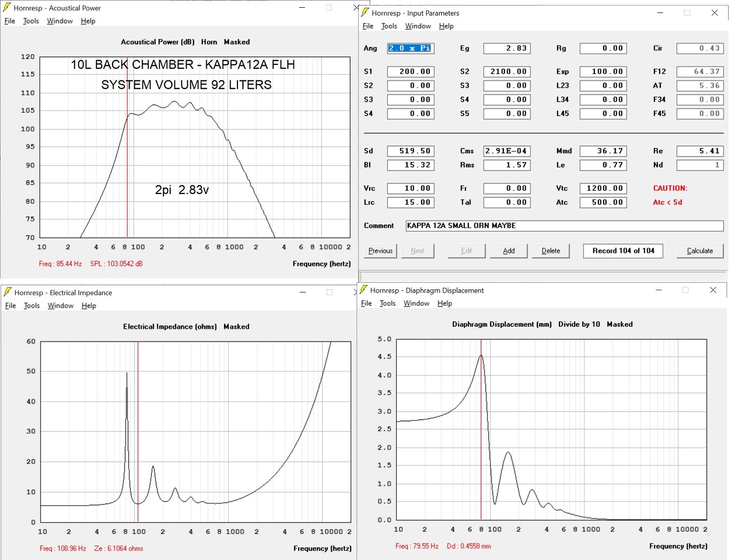Open Help menu in Input Parameters window
739x560 pixels.
446,26
